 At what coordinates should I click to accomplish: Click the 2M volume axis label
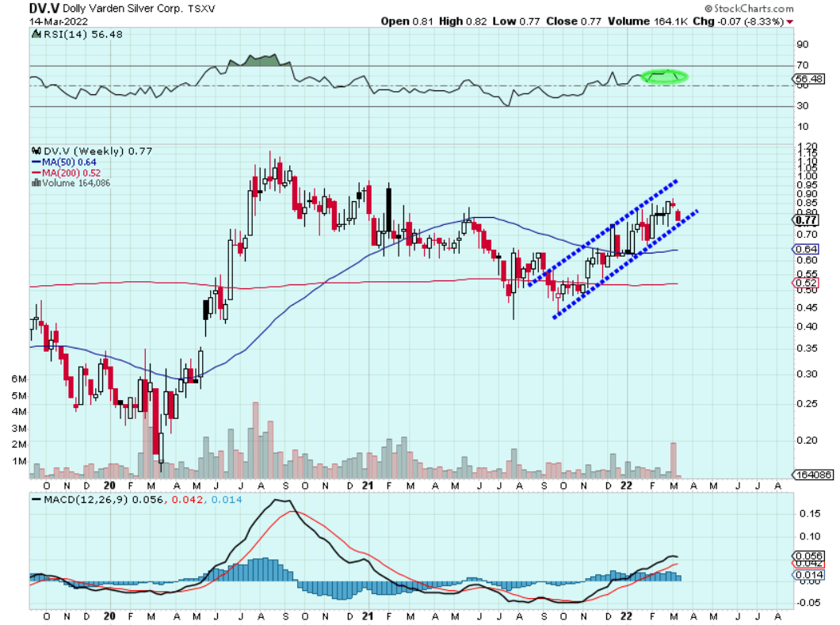(19, 444)
